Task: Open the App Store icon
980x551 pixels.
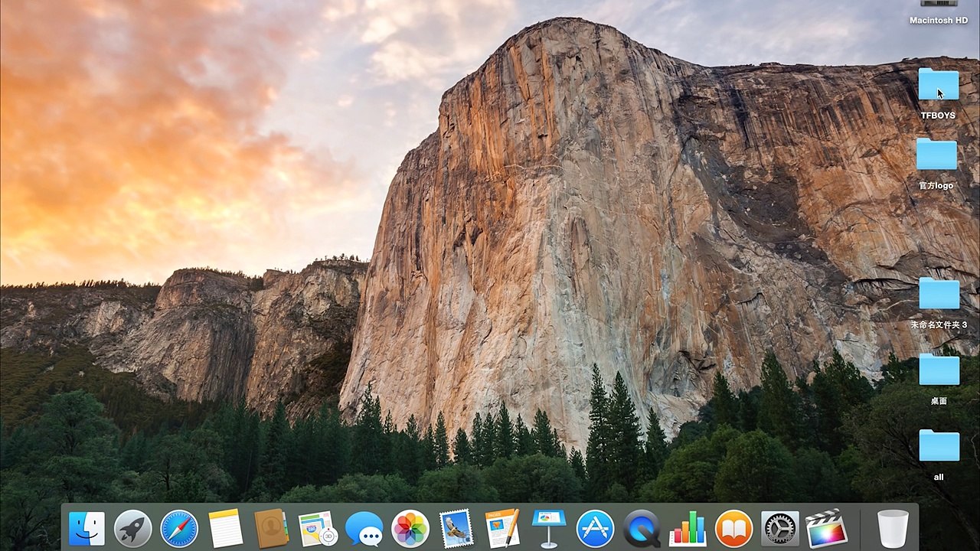Action: pos(595,529)
